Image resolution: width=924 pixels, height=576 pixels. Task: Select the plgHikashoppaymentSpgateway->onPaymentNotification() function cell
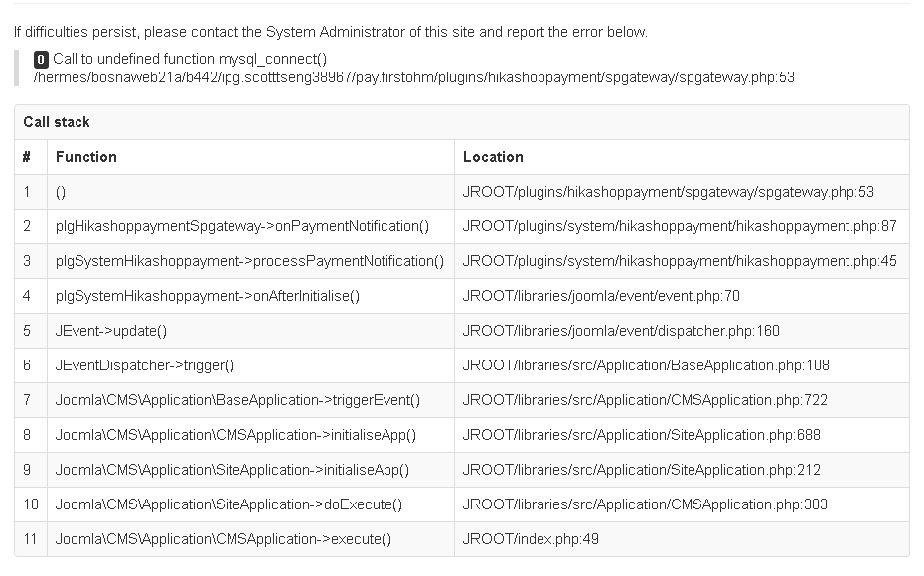[242, 226]
